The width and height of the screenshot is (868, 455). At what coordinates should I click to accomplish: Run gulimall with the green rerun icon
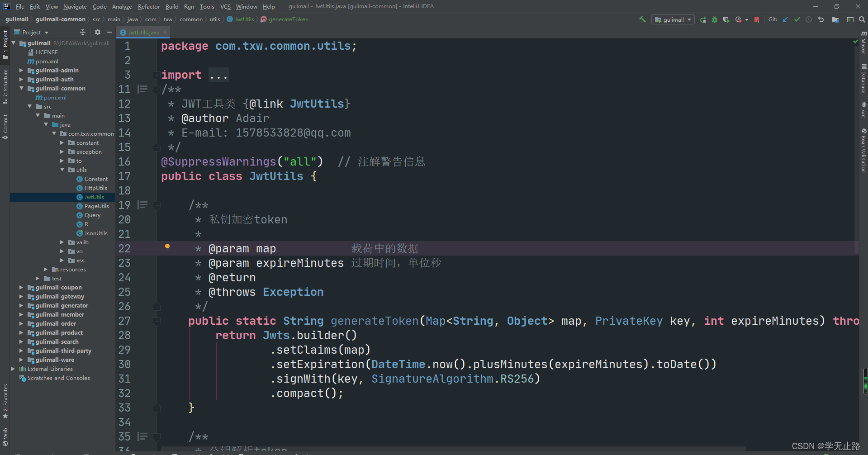(703, 19)
